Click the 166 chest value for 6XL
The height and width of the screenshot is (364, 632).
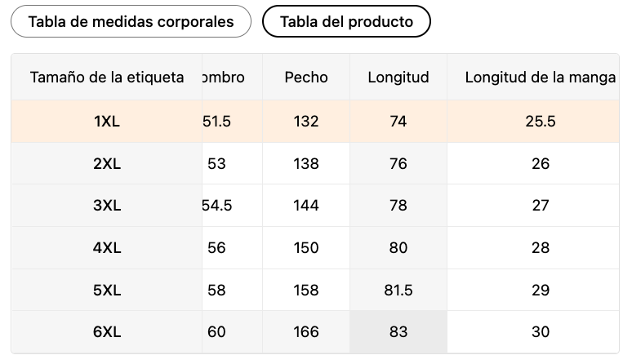point(306,332)
